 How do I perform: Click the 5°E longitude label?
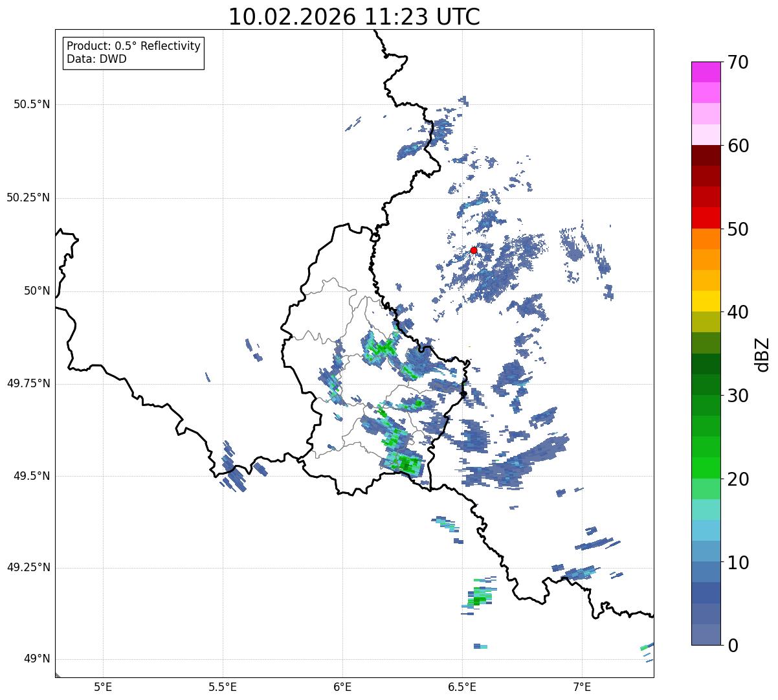[x=103, y=686]
